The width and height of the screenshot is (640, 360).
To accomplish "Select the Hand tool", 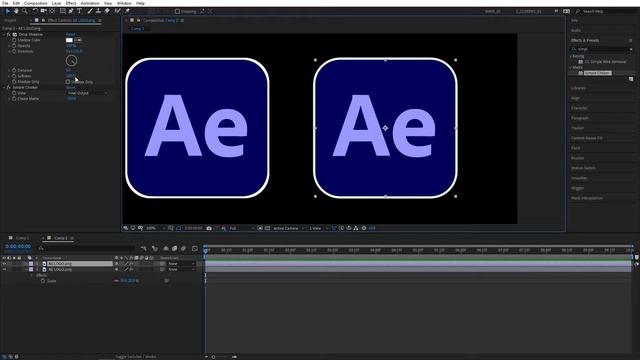I will pyautogui.click(x=16, y=11).
